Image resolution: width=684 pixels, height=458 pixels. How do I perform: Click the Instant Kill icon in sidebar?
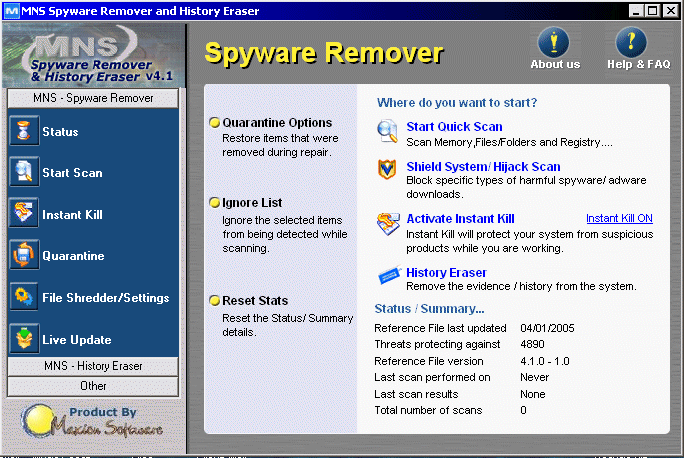click(24, 213)
